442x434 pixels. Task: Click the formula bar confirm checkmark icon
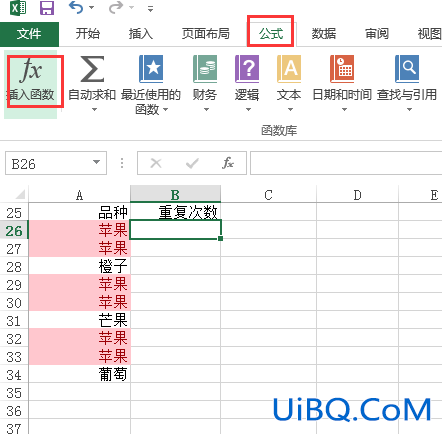click(192, 163)
